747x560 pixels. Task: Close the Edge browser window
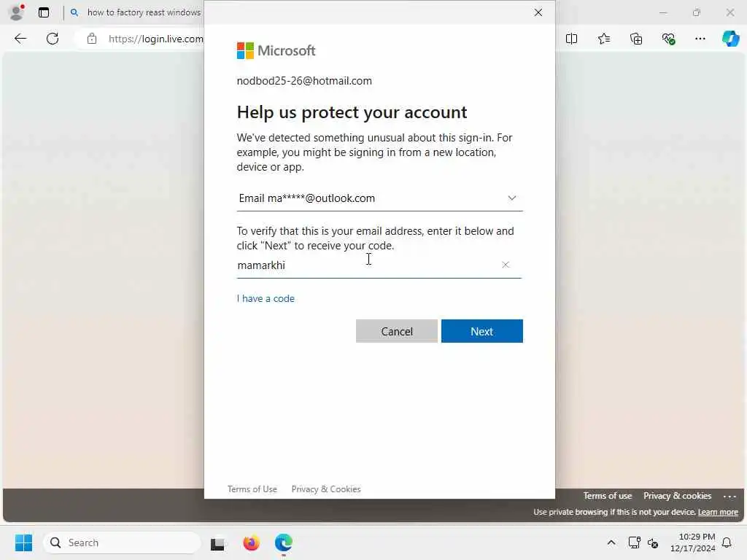point(729,12)
